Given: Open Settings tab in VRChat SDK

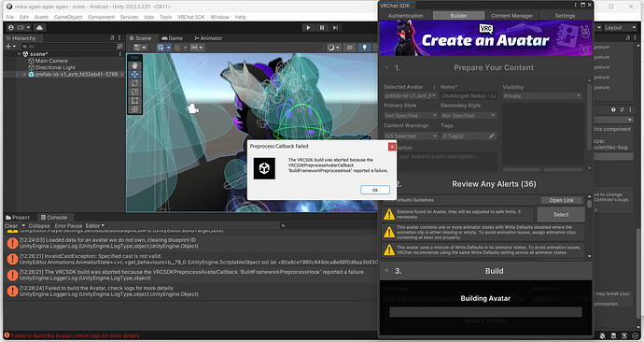Looking at the screenshot, I should point(565,16).
